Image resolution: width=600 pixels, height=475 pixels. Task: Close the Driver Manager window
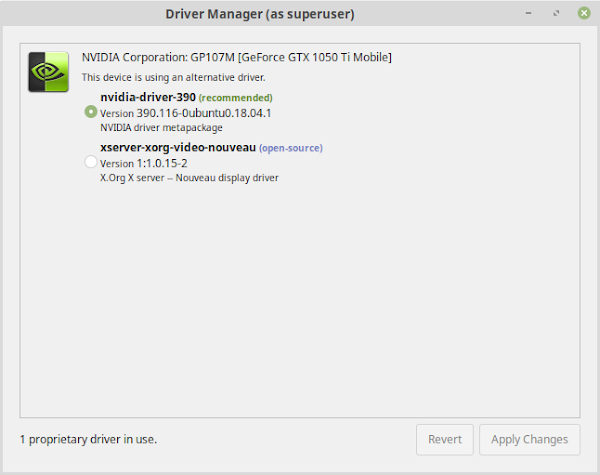click(x=584, y=13)
